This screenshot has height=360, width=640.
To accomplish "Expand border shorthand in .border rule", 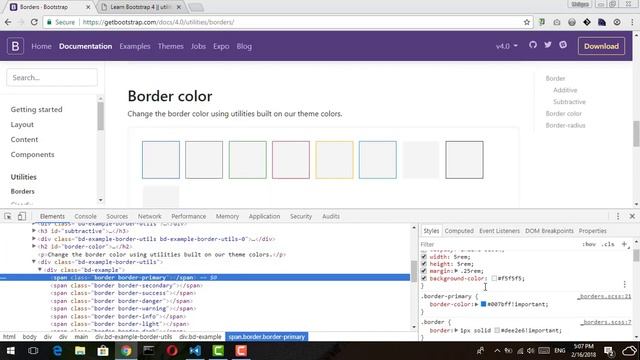I will (456, 330).
